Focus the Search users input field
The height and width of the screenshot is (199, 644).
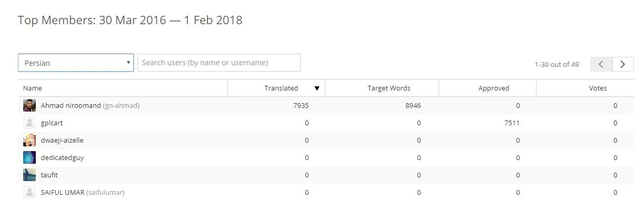pyautogui.click(x=219, y=63)
